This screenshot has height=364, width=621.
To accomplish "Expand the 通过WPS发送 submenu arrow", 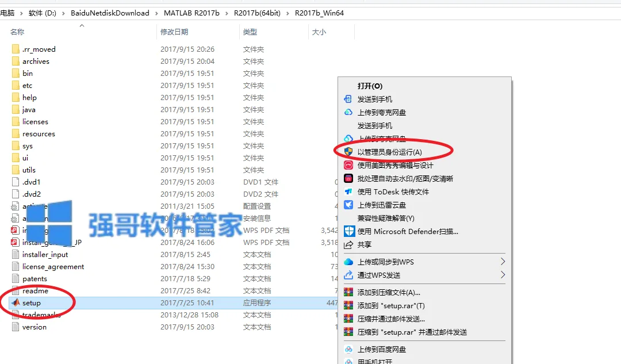I will 503,274.
